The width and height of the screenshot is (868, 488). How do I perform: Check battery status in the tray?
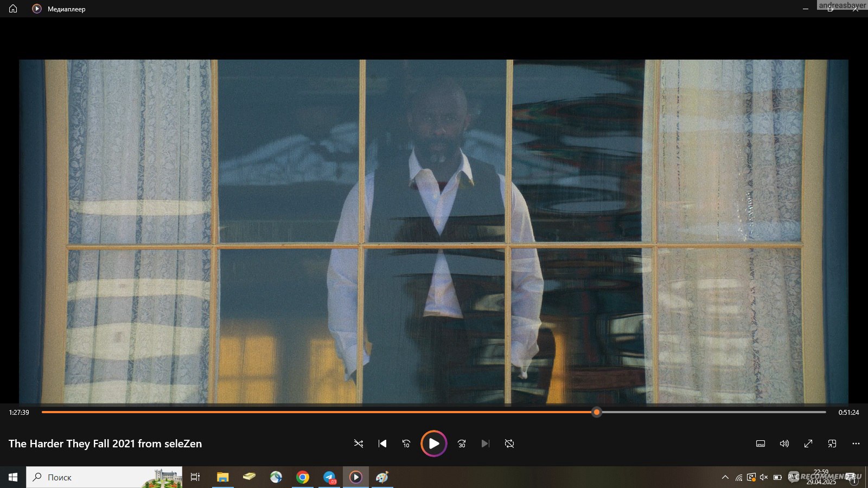(x=777, y=477)
